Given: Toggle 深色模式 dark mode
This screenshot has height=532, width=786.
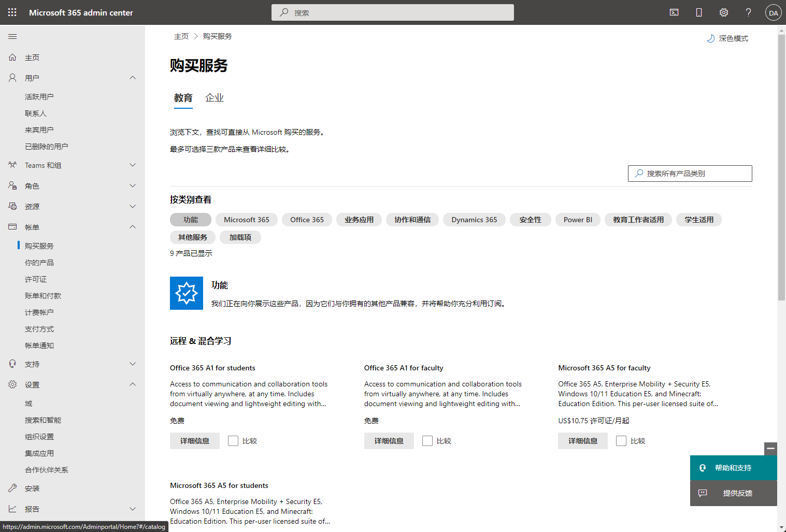Looking at the screenshot, I should coord(727,38).
